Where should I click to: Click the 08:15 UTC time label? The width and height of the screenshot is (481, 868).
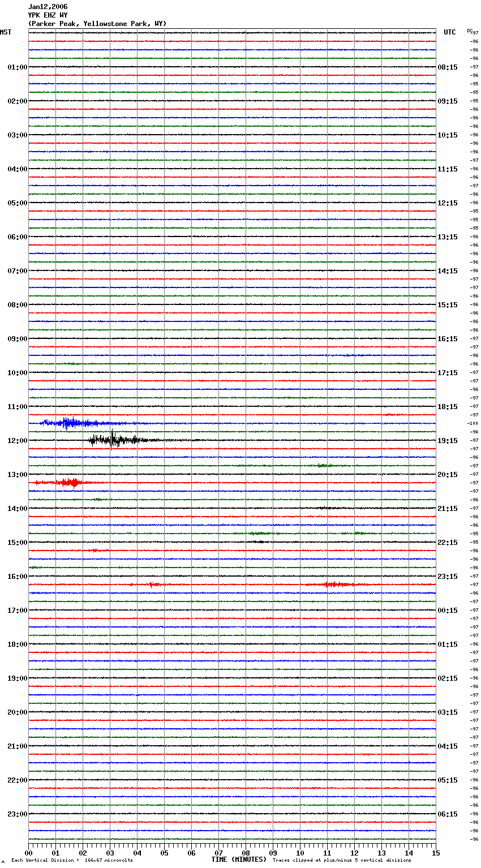[x=448, y=67]
